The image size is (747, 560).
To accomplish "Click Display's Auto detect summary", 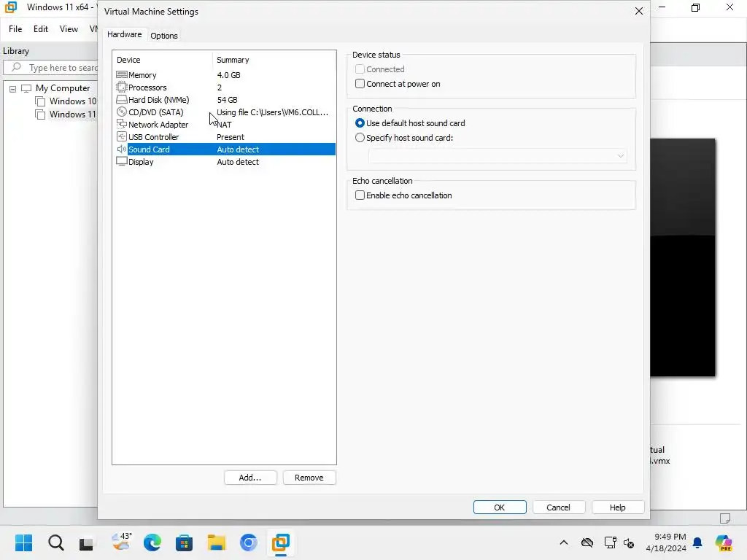I will (238, 161).
